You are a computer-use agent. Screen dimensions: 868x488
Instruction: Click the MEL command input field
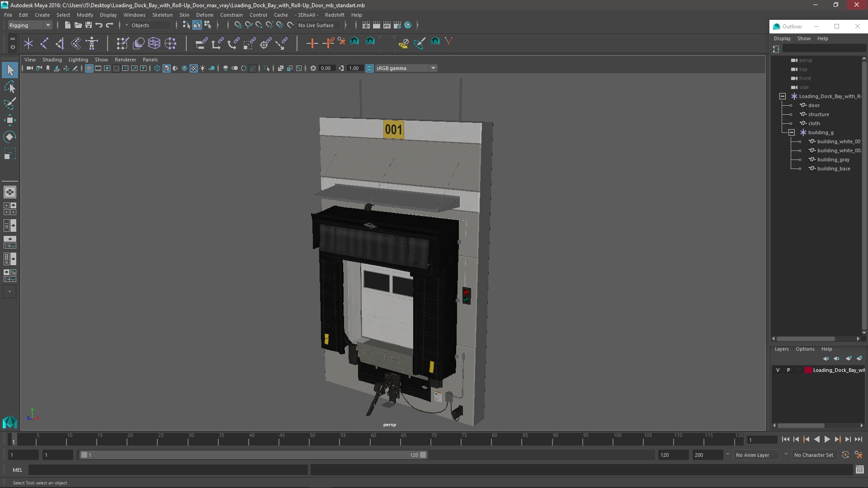[x=167, y=470]
